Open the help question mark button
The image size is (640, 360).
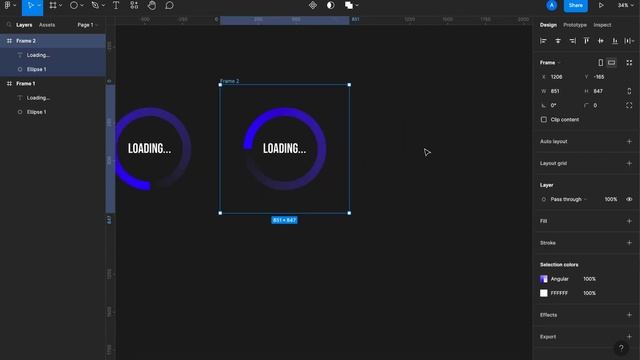[x=621, y=348]
